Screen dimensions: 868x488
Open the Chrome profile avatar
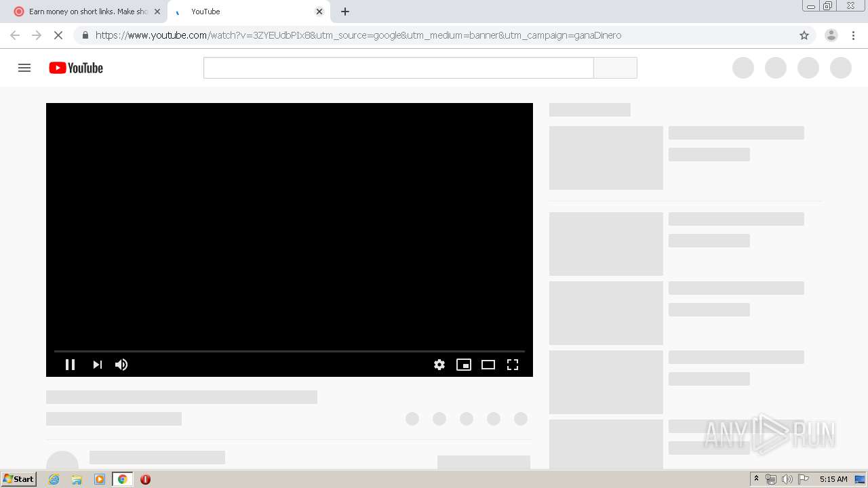coord(831,35)
